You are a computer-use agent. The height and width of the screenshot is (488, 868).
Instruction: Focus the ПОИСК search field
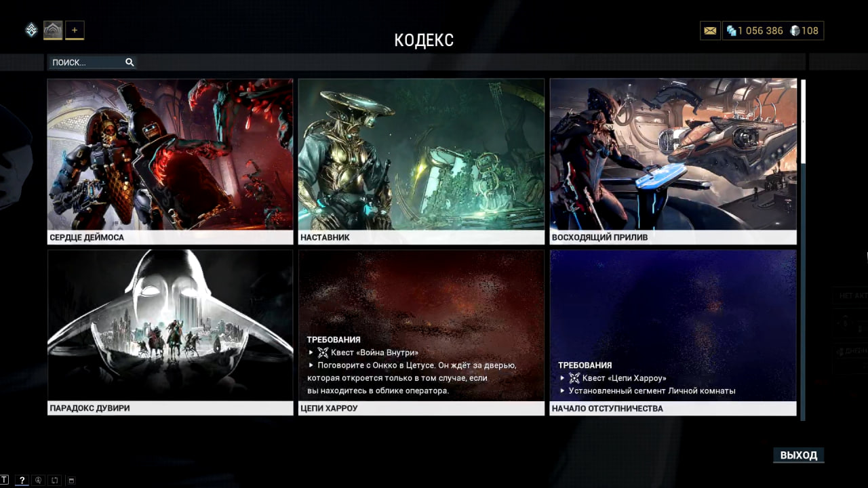tap(92, 62)
